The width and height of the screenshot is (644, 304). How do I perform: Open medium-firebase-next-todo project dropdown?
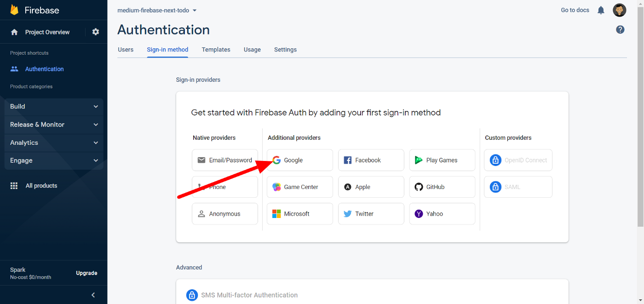tap(157, 11)
